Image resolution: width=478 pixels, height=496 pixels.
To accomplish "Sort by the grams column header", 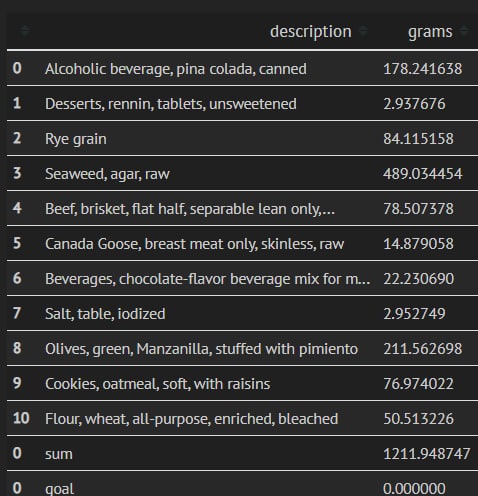I will coord(430,32).
